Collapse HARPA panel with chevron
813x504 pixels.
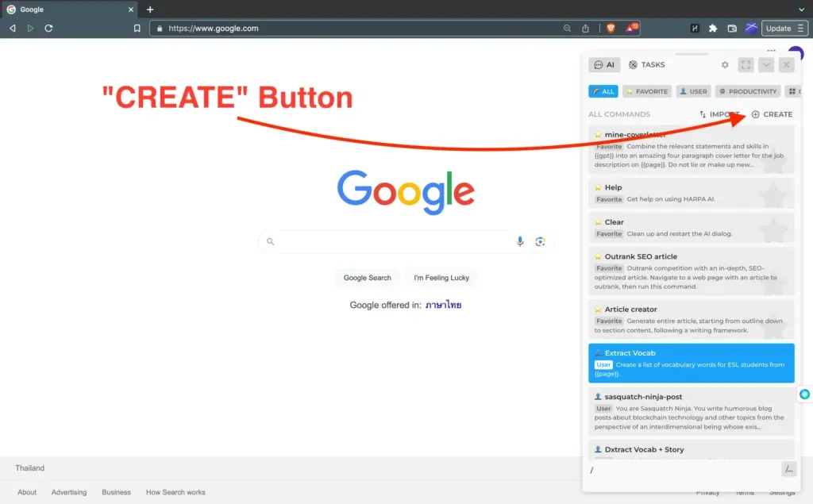click(x=766, y=65)
